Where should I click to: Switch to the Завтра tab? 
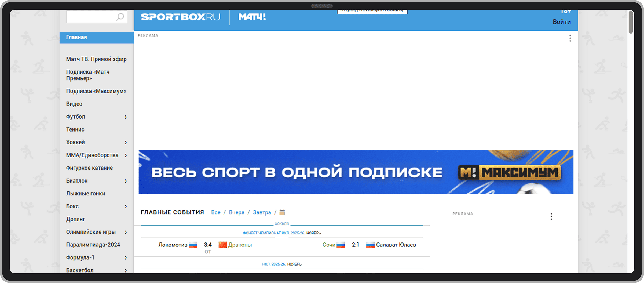pyautogui.click(x=262, y=212)
